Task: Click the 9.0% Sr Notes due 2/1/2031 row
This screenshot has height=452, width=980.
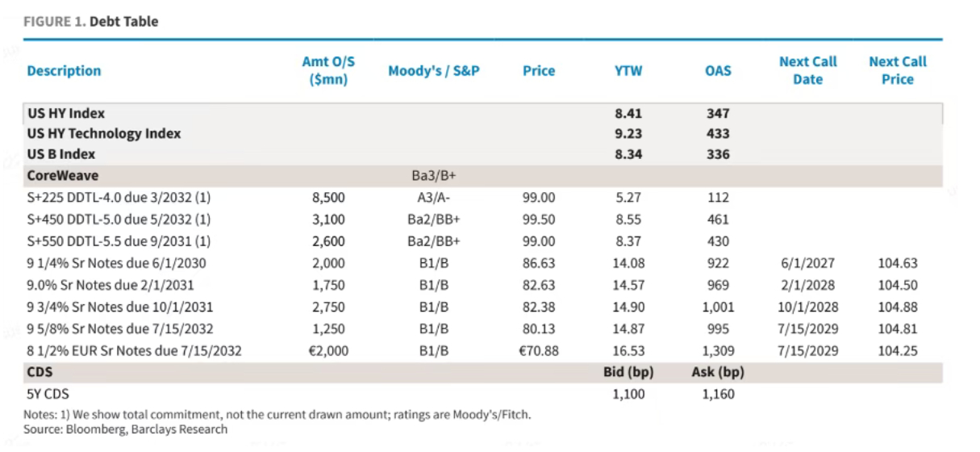Action: click(x=482, y=285)
